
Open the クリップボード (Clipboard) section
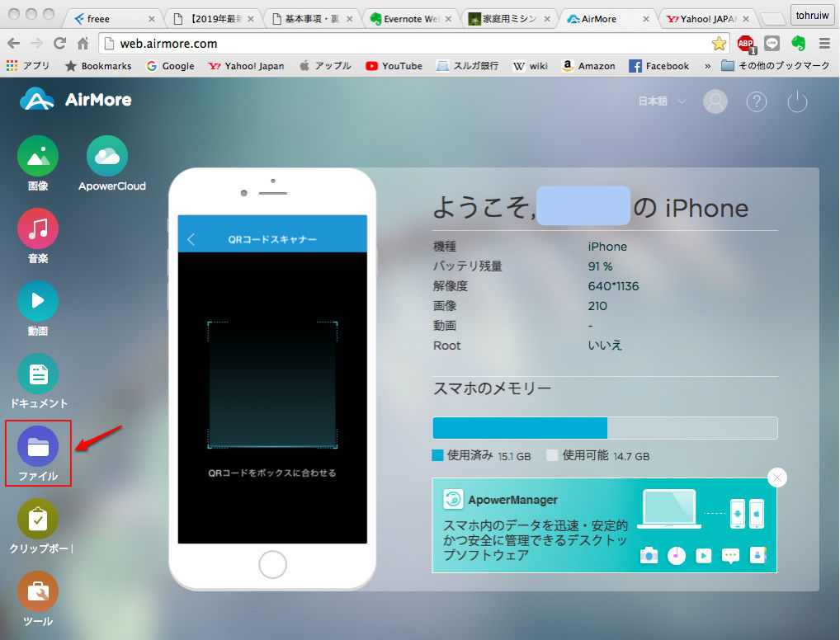click(37, 519)
